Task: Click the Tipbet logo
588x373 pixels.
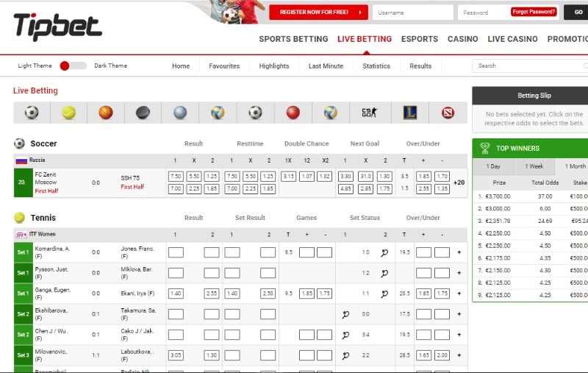Action: coord(57,27)
